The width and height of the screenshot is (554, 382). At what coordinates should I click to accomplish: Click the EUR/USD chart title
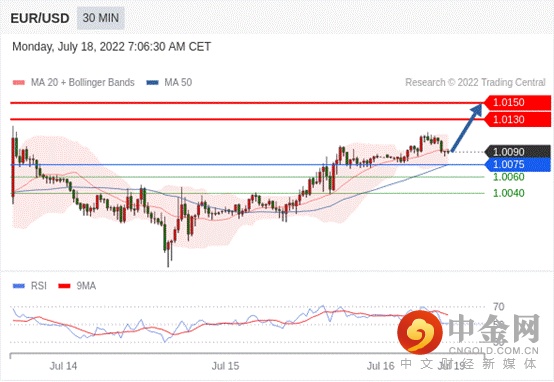point(40,18)
